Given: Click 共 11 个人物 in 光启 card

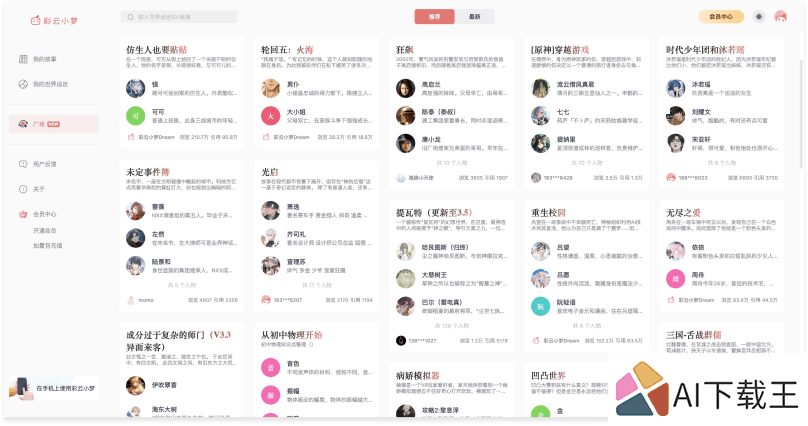Looking at the screenshot, I should click(316, 285).
